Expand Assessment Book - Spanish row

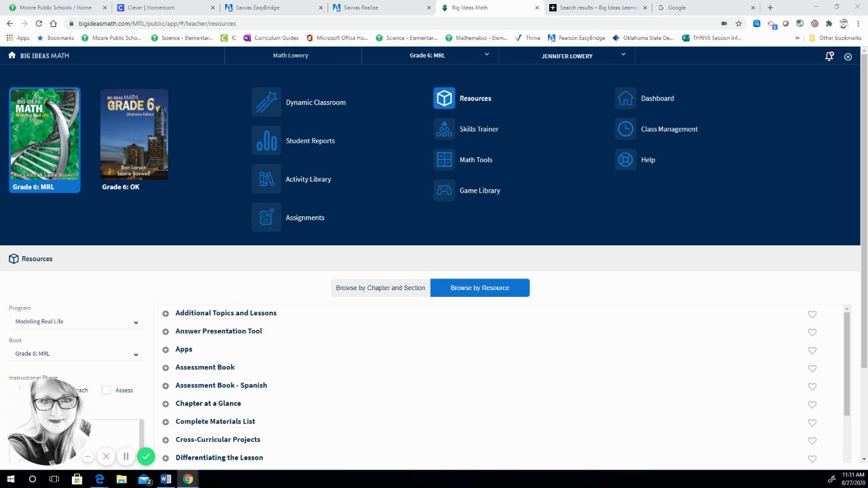pos(165,386)
